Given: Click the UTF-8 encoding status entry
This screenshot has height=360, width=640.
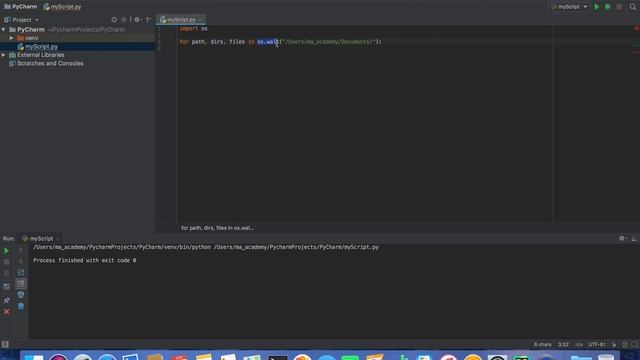Looking at the screenshot, I should (597, 344).
